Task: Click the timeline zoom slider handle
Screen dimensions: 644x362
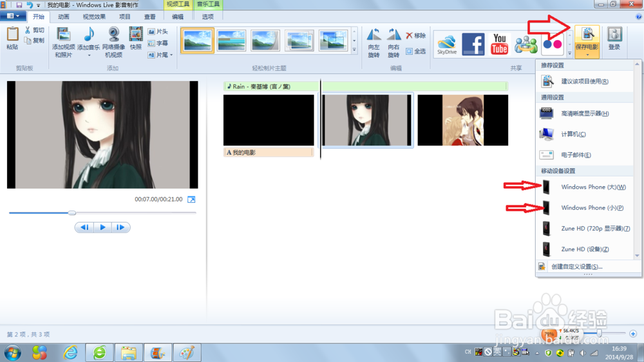Action: click(599, 333)
